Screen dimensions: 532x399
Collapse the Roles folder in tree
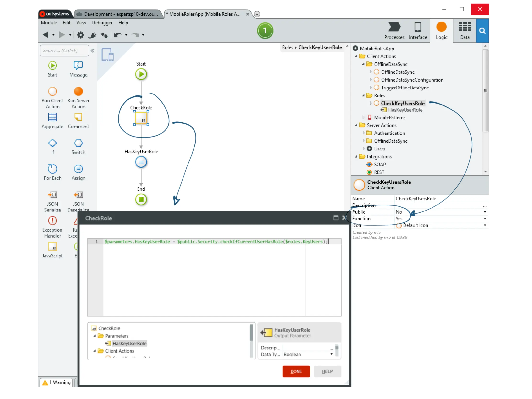363,95
